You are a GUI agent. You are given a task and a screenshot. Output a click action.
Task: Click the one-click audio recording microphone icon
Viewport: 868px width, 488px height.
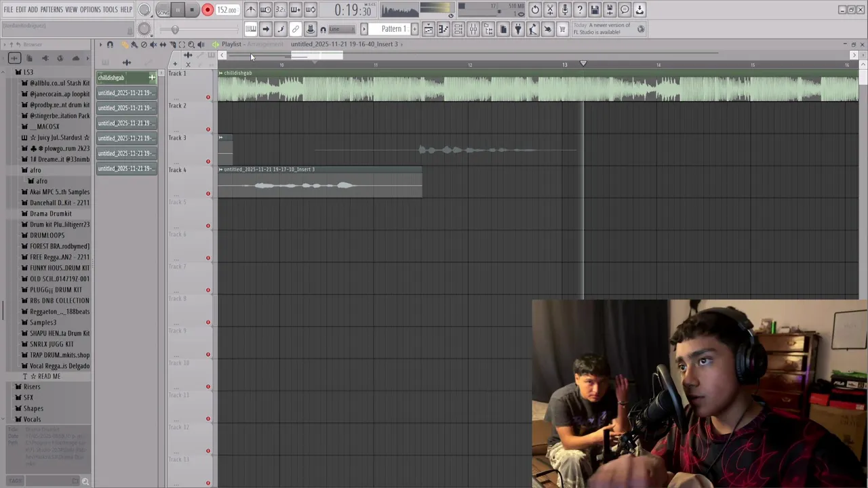coord(565,10)
